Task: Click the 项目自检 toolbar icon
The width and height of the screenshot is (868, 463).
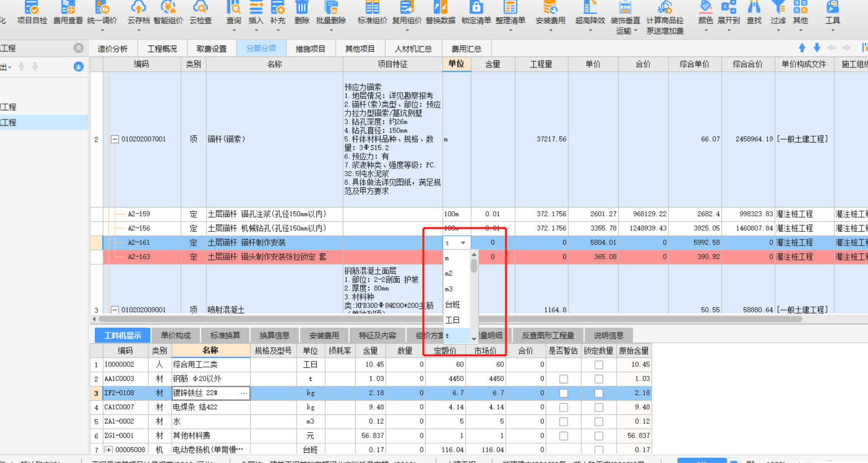Action: point(32,7)
